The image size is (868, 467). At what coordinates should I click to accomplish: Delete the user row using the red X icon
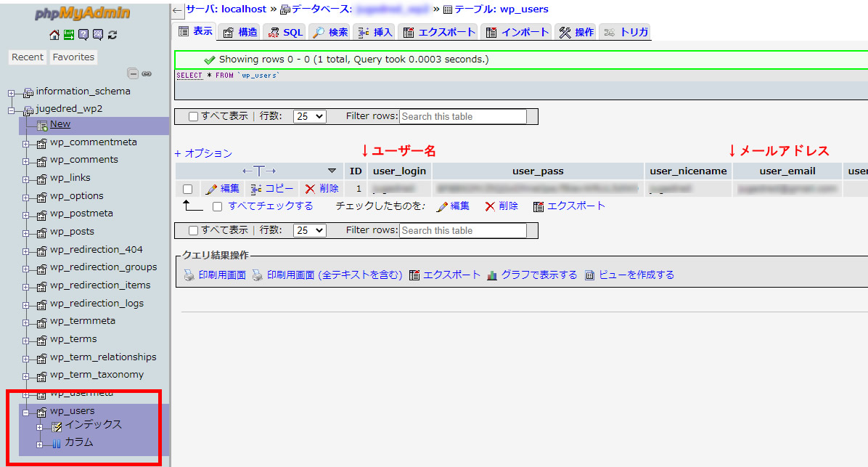(312, 188)
